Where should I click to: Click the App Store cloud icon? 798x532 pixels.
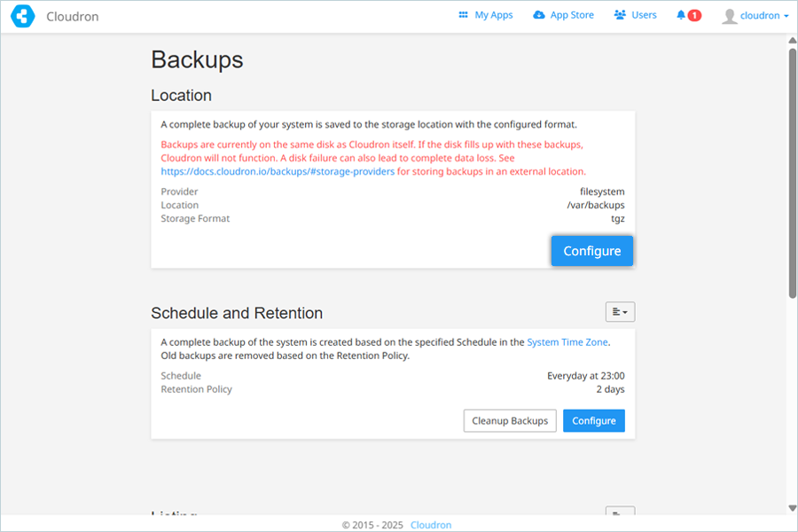tap(538, 15)
